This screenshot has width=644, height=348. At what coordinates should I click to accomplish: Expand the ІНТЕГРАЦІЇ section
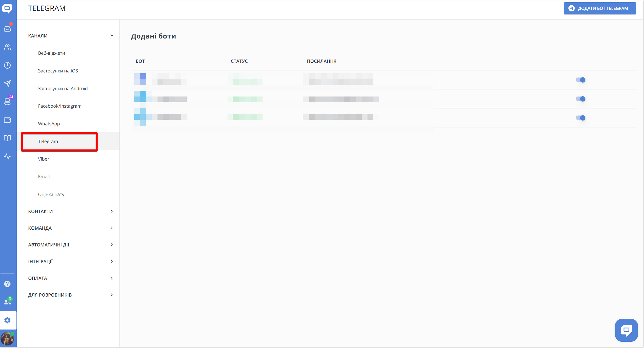point(112,261)
